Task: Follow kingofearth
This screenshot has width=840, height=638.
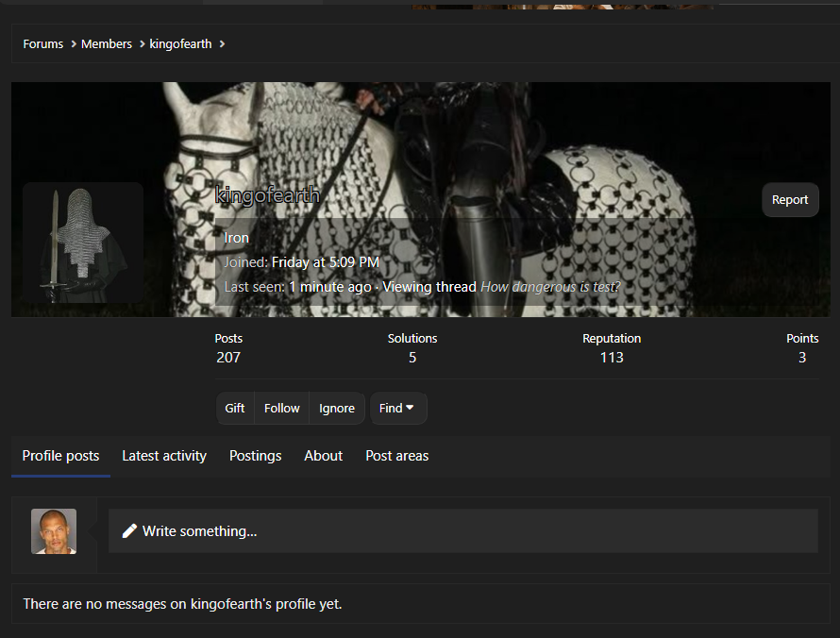Action: (282, 409)
